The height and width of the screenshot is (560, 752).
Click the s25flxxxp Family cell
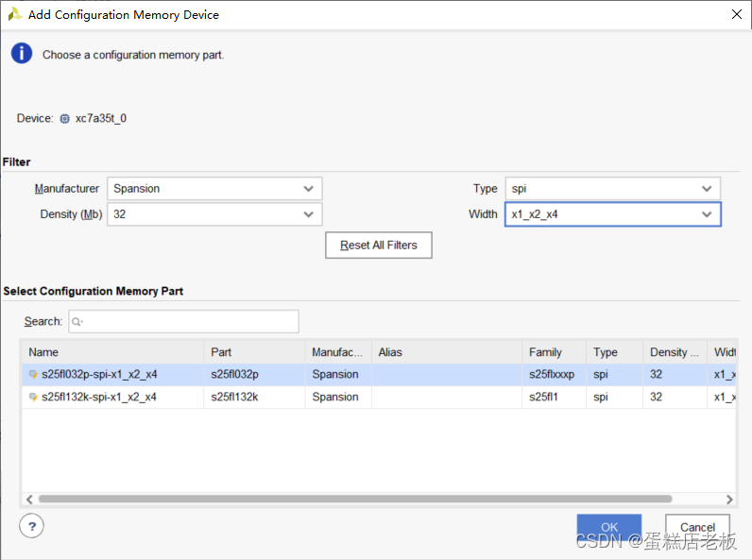552,375
